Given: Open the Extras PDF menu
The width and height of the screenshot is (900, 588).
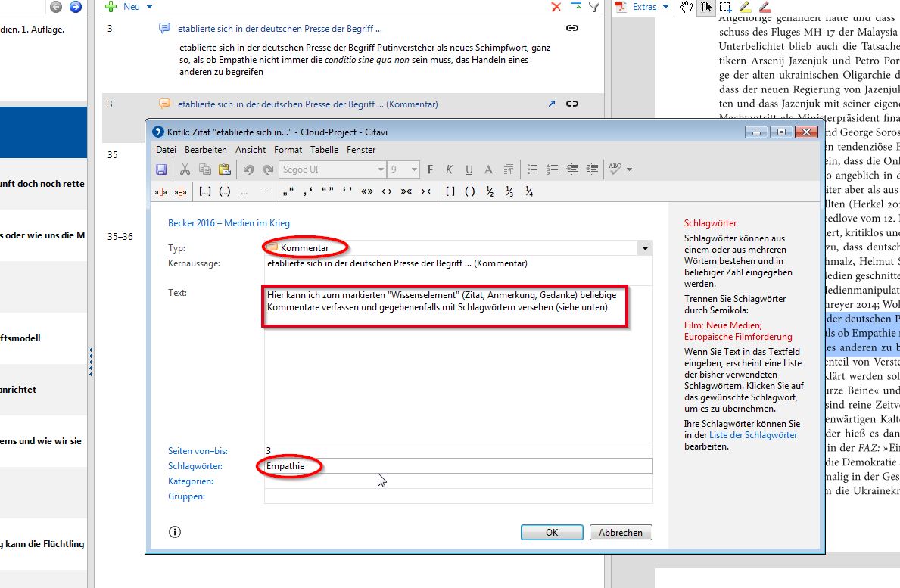Looking at the screenshot, I should pos(642,7).
